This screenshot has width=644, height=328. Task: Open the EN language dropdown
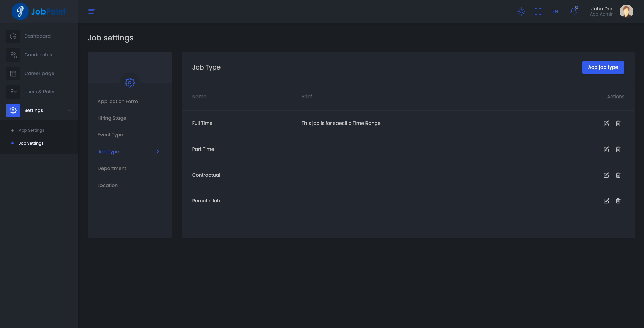pos(555,11)
